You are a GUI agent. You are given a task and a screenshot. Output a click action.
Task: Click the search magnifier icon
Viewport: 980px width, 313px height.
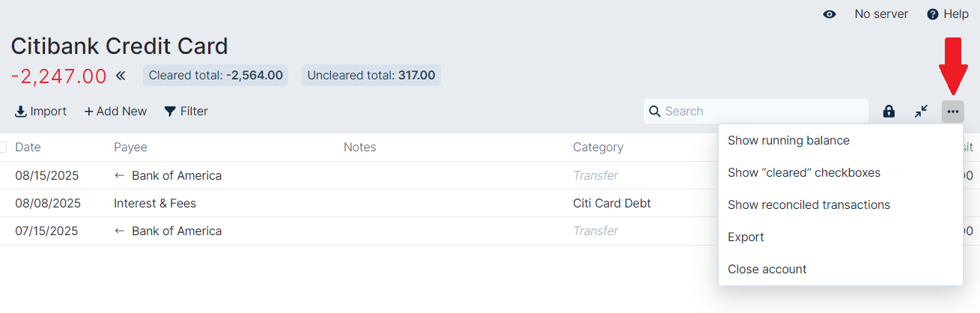coord(655,112)
